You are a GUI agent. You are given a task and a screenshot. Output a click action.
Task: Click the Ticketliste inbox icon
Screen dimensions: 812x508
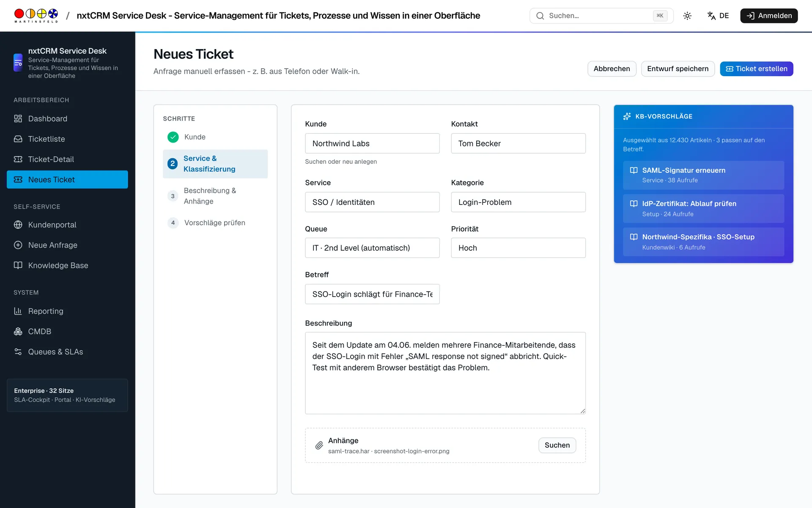pos(18,139)
